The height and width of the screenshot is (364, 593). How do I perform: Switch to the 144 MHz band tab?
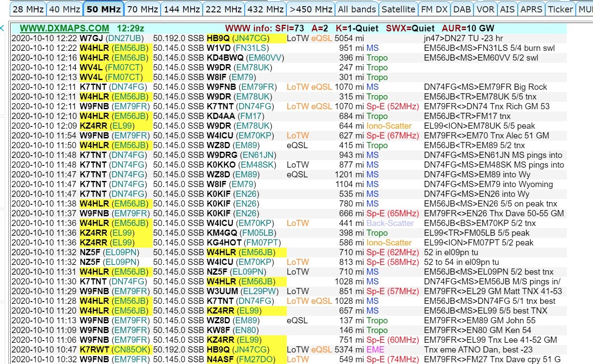[x=181, y=9]
